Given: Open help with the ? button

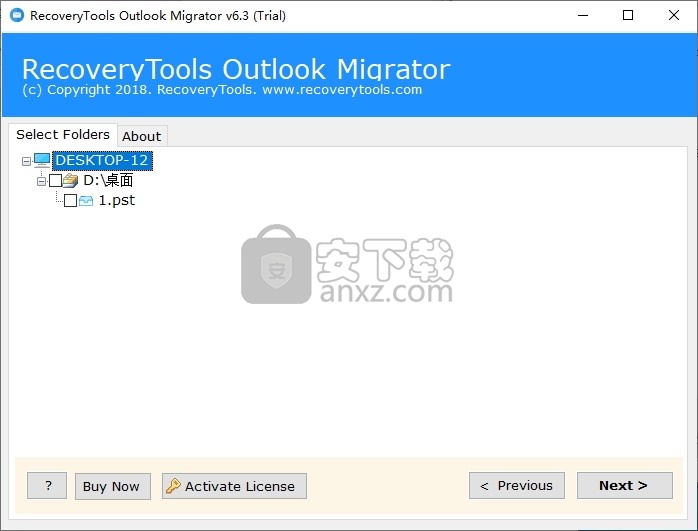Looking at the screenshot, I should [47, 486].
